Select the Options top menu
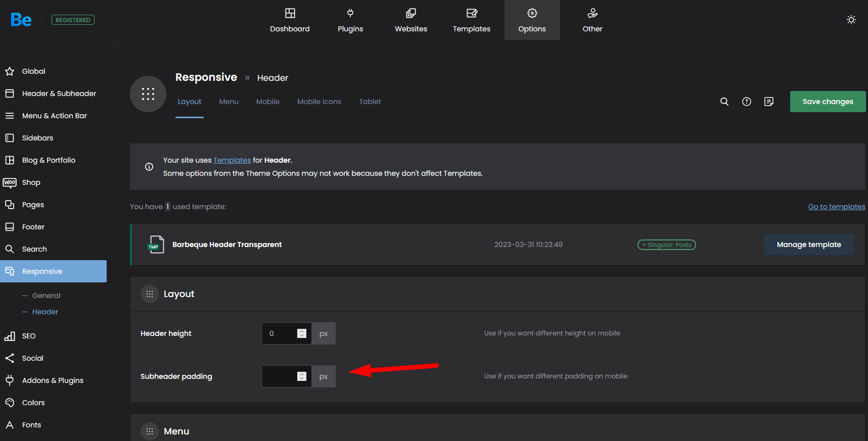Image resolution: width=868 pixels, height=441 pixels. [x=532, y=20]
